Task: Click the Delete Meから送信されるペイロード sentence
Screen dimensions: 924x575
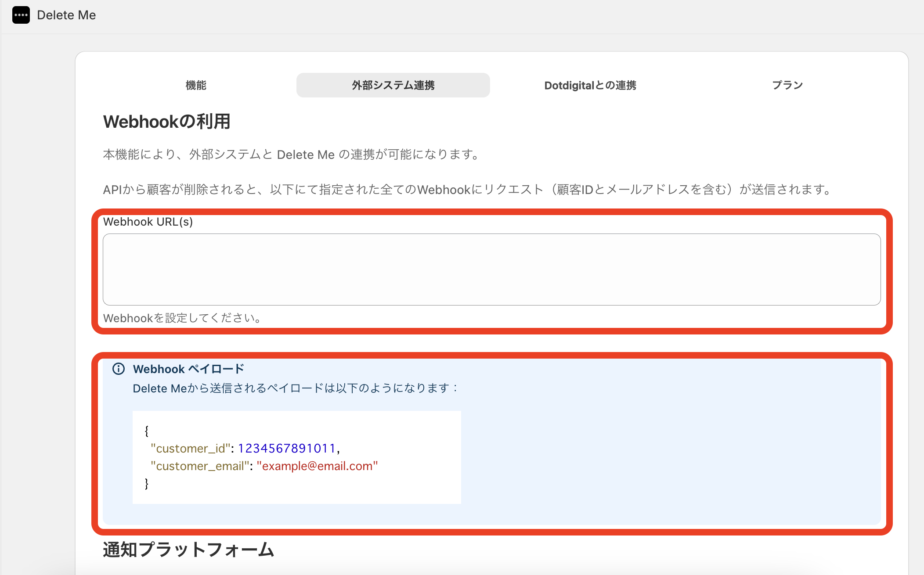Action: [x=296, y=388]
